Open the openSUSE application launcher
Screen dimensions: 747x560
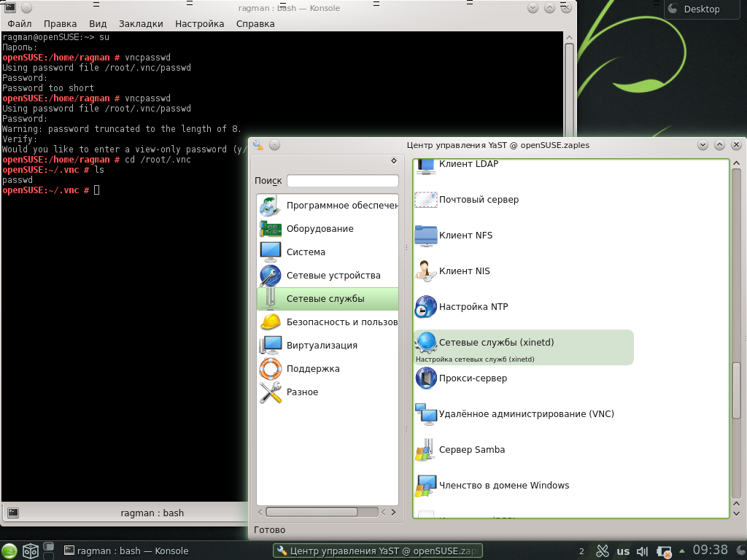tap(9, 551)
